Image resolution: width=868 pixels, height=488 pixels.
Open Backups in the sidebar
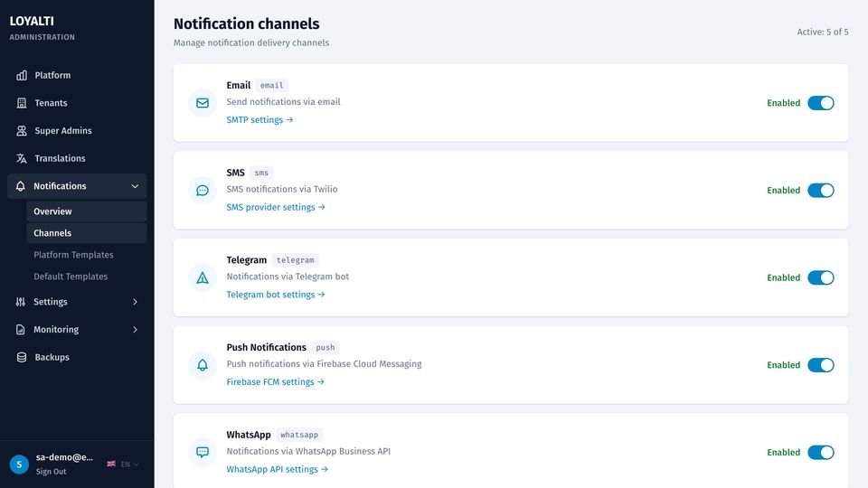77,357
